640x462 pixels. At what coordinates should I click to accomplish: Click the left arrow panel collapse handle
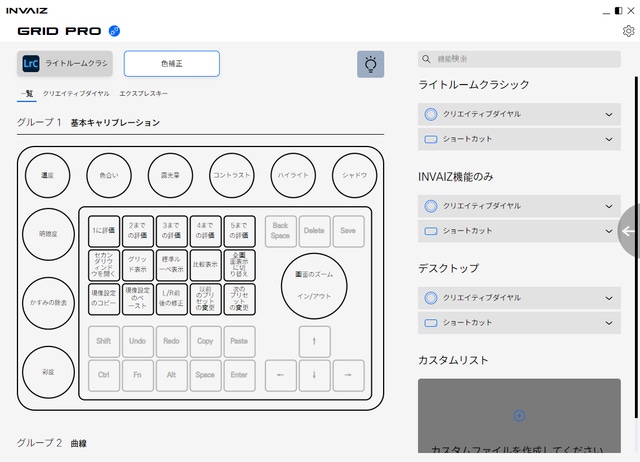point(628,231)
